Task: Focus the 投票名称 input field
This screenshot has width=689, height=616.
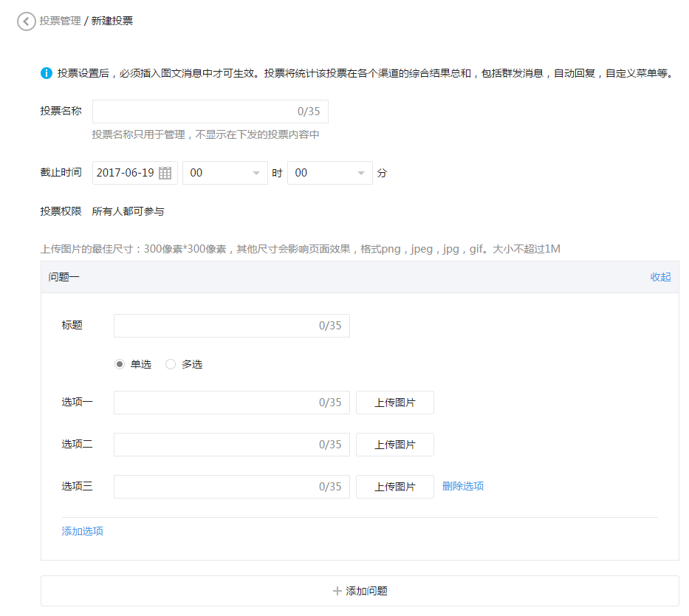Action: (x=193, y=112)
